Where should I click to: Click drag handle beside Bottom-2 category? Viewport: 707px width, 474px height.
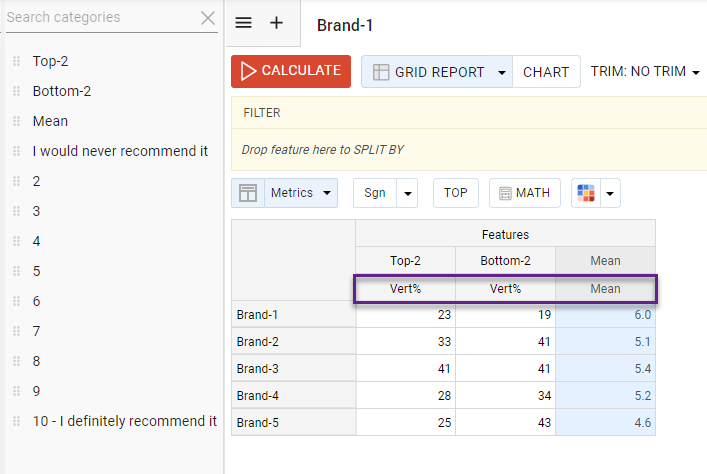click(x=16, y=91)
